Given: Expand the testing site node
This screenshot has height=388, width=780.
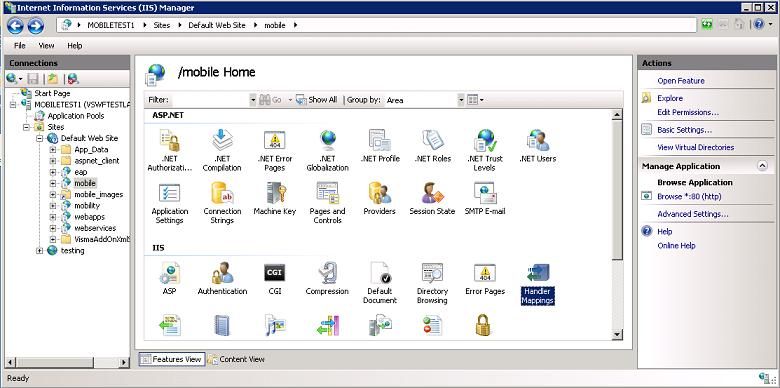Looking at the screenshot, I should point(39,251).
